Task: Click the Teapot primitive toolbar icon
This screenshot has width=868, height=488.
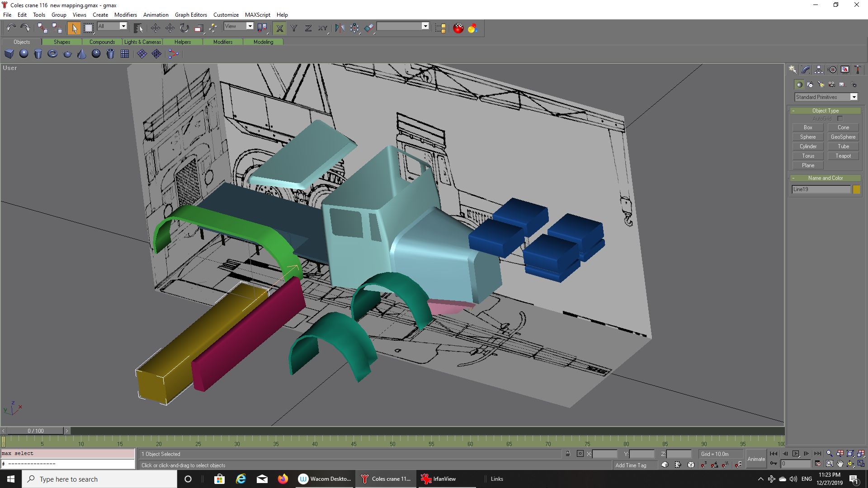Action: click(x=67, y=54)
